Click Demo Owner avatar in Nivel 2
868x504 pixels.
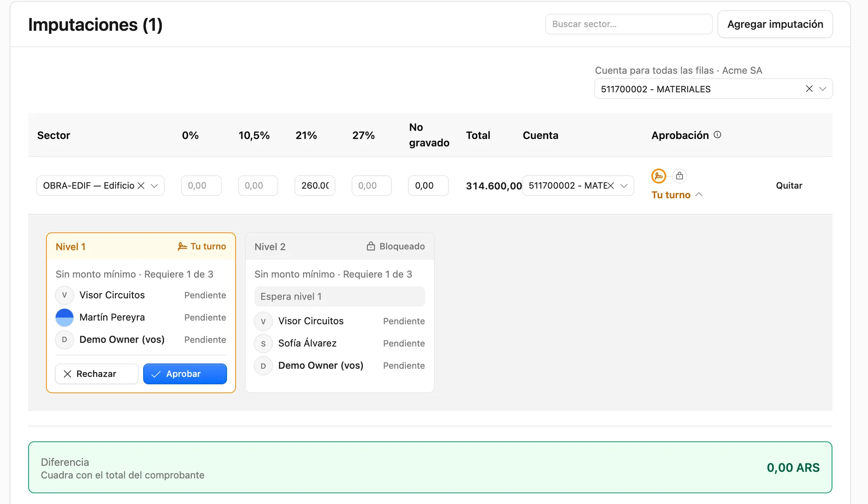(263, 366)
